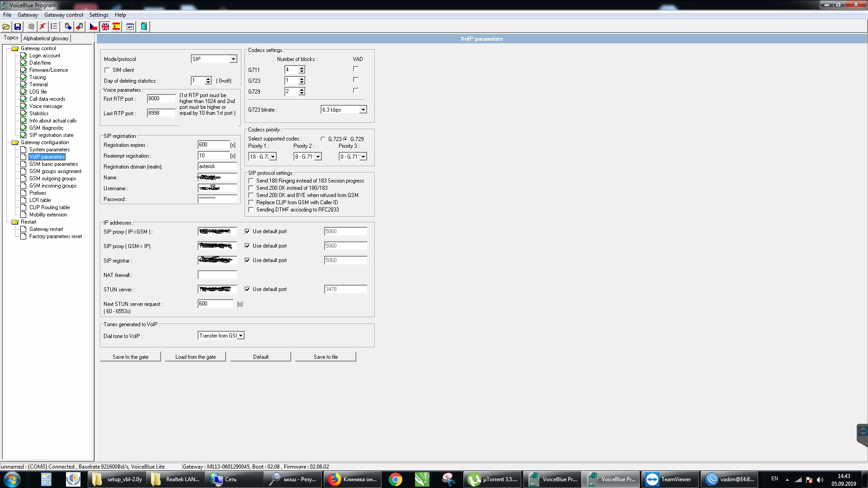Click the gray stop icon in toolbar
Screen dimensions: 868x488
pyautogui.click(x=31, y=27)
